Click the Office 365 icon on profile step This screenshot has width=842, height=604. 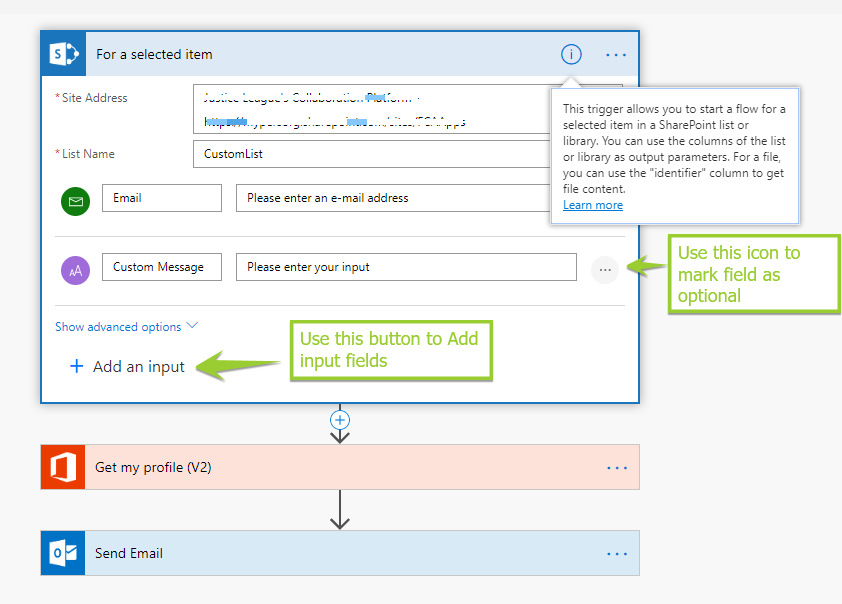pos(63,467)
